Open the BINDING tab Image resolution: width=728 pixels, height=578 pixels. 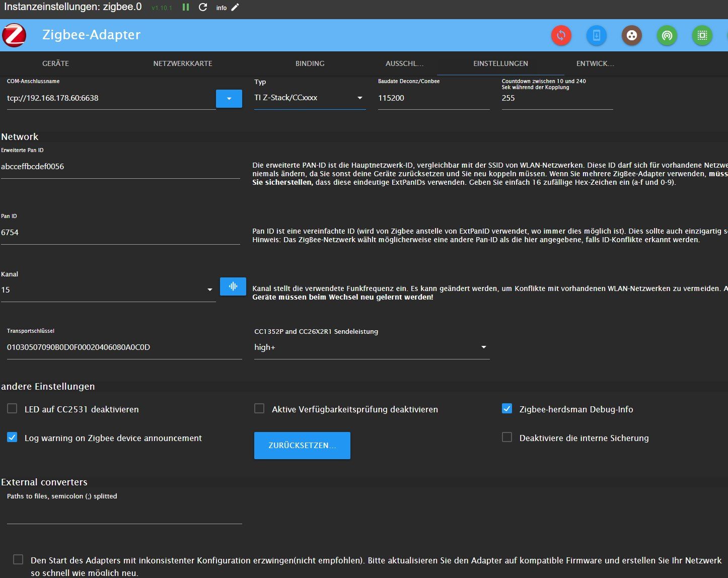coord(310,63)
